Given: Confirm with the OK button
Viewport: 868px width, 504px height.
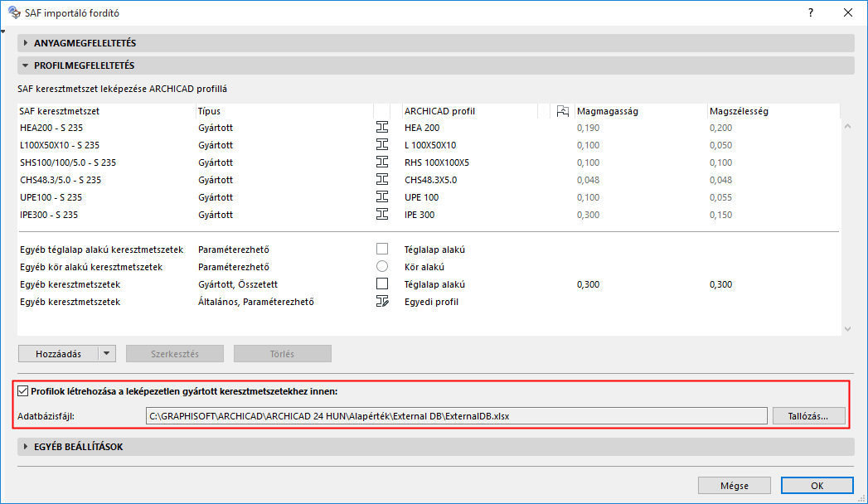Looking at the screenshot, I should pyautogui.click(x=817, y=485).
